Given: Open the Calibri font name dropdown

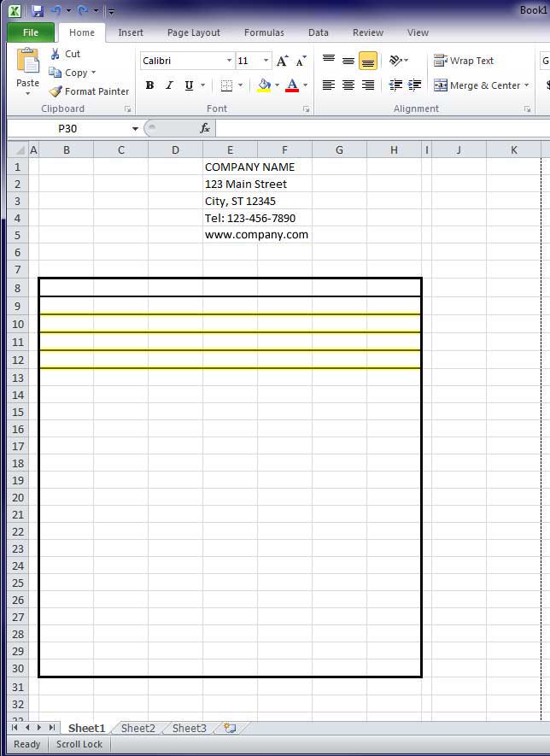Looking at the screenshot, I should (x=230, y=61).
